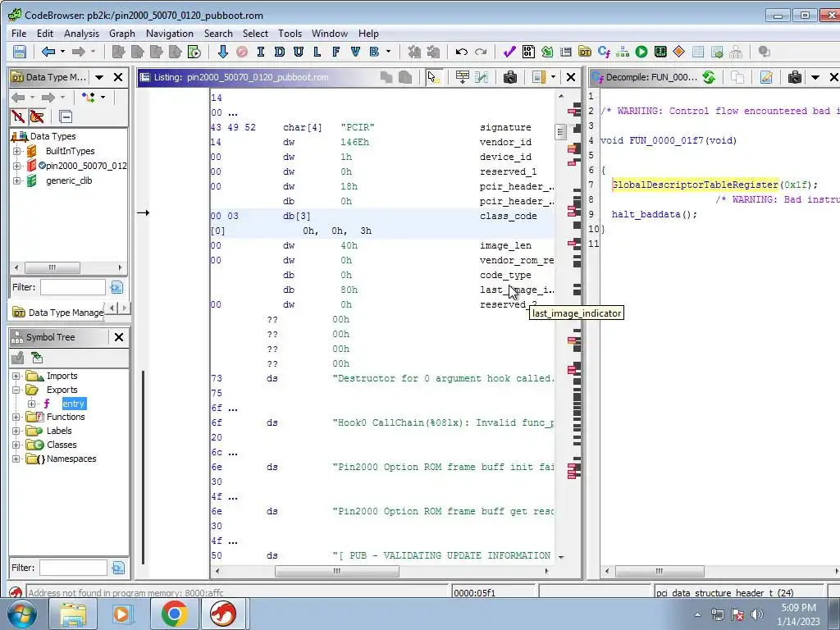Click the Decompile horizontal scrollbar thumb
This screenshot has height=630, width=840.
(x=660, y=571)
